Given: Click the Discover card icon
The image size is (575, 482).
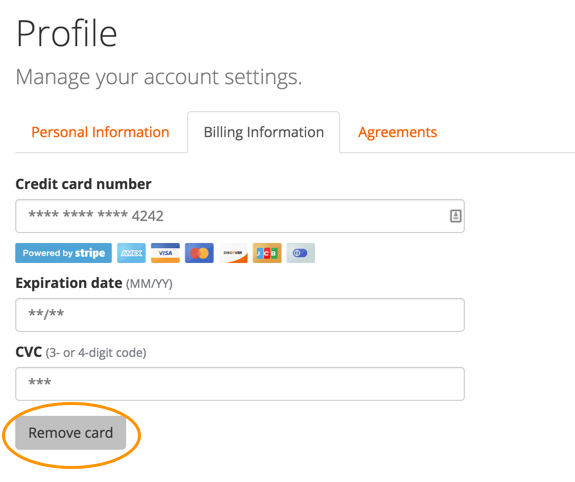Looking at the screenshot, I should pos(233,253).
